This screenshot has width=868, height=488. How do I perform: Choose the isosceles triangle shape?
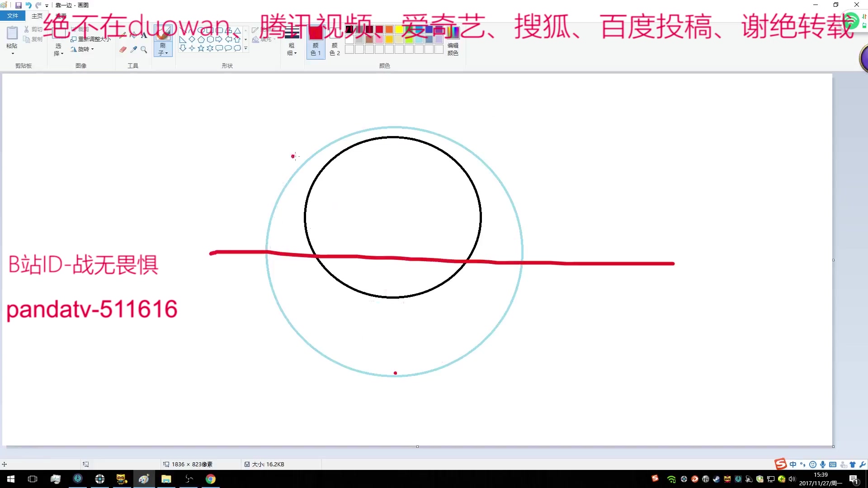tap(237, 31)
